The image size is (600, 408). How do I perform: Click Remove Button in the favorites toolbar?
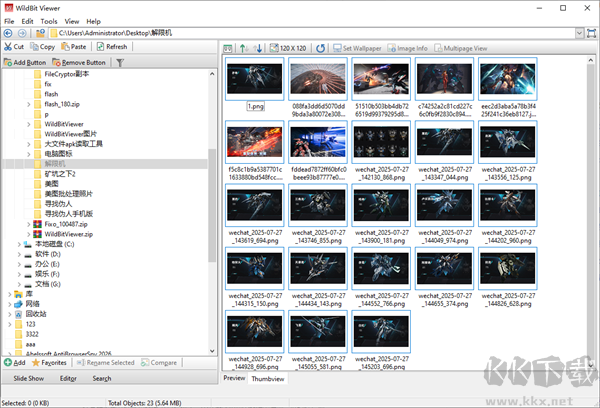pos(79,62)
